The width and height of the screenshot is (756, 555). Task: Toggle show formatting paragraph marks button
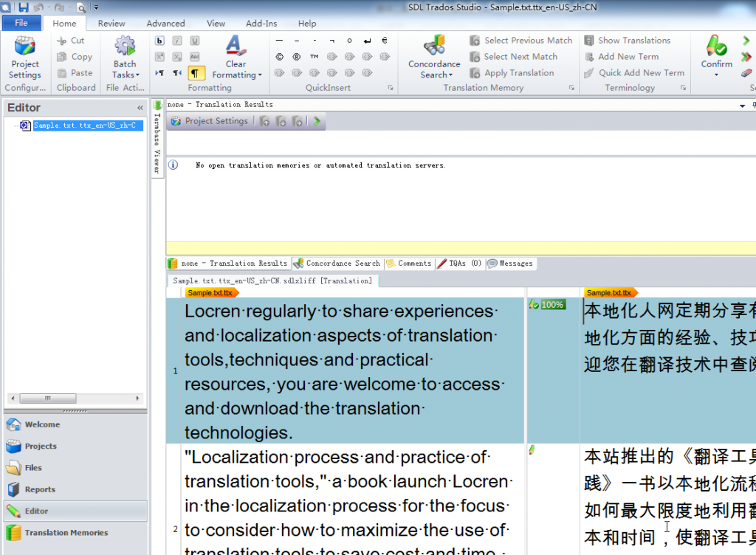pyautogui.click(x=196, y=72)
